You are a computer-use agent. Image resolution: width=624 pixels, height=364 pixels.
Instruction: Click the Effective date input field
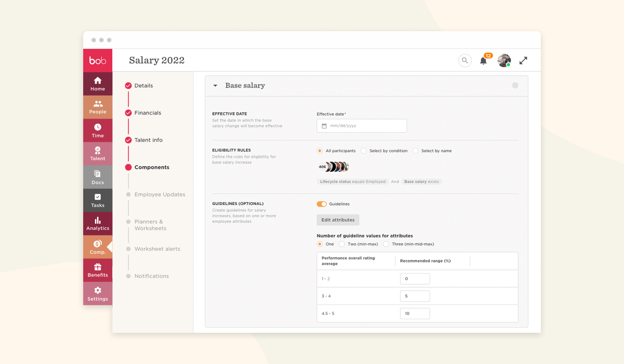[x=362, y=126]
